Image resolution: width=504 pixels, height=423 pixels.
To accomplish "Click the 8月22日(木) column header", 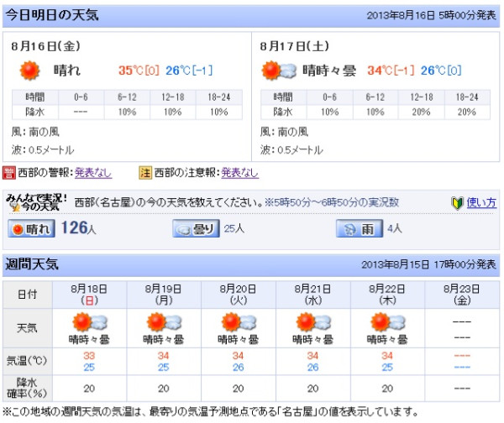I will click(387, 295).
